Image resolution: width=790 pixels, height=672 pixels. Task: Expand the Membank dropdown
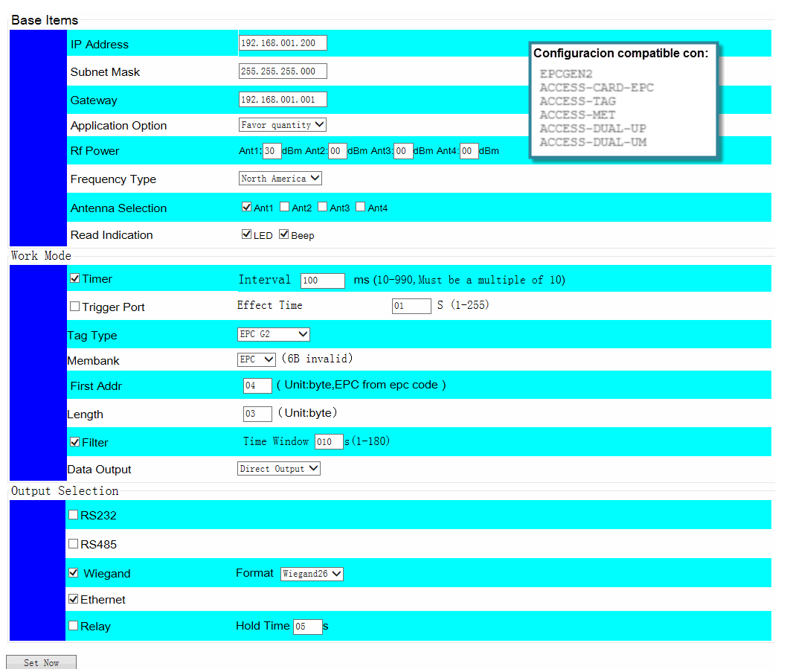257,359
